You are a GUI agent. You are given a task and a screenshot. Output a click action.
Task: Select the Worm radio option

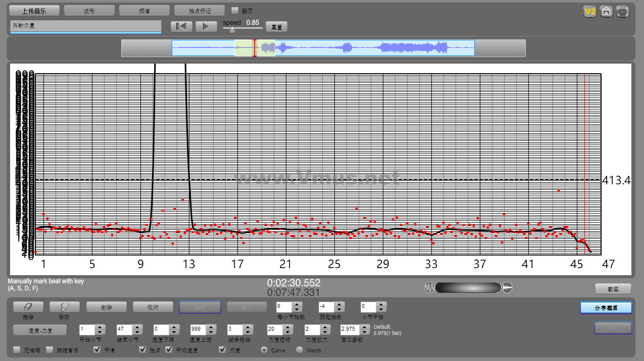click(300, 350)
